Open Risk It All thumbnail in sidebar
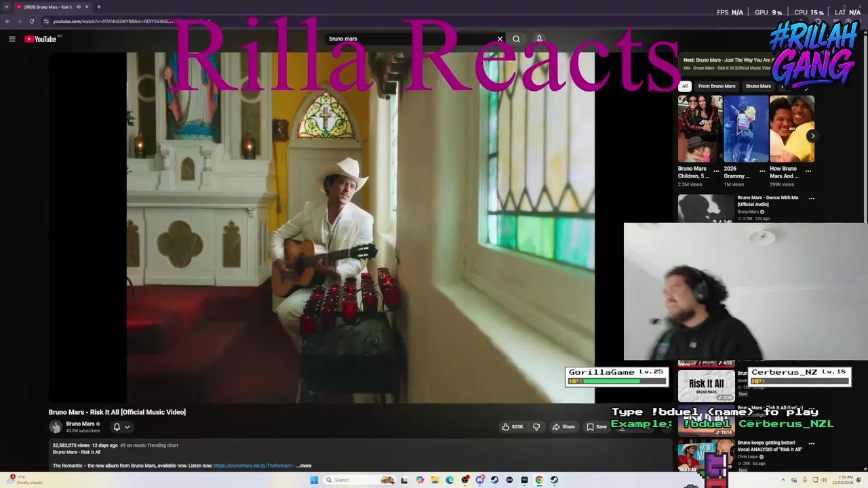Viewport: 868px width, 488px height. (706, 386)
